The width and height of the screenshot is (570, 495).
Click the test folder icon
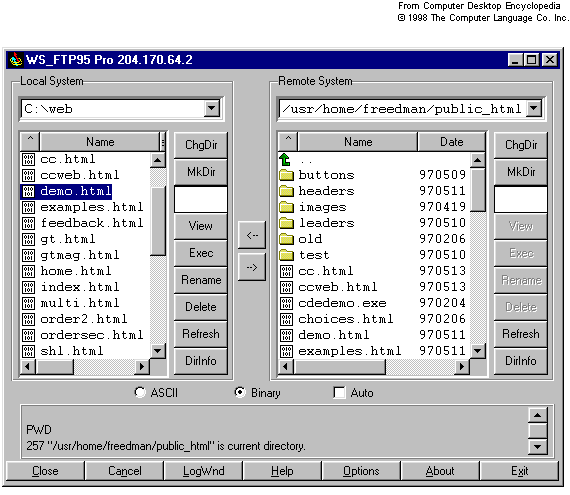286,255
